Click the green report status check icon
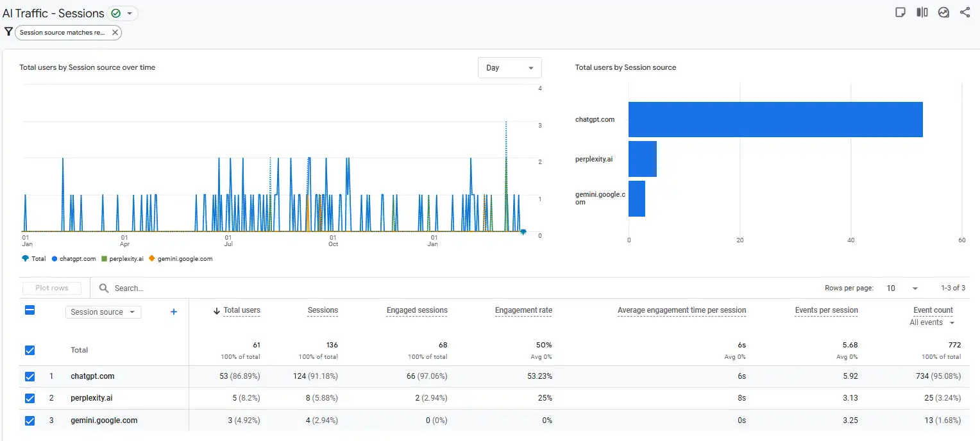Image resolution: width=980 pixels, height=441 pixels. point(115,13)
